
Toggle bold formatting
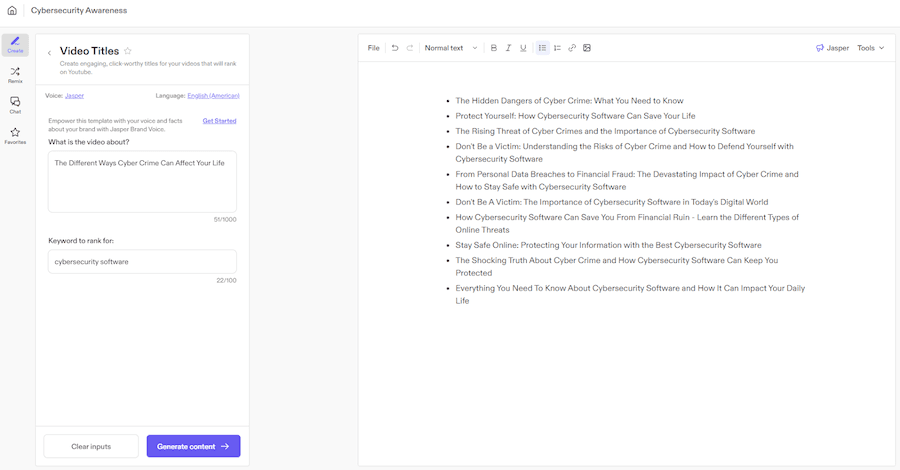[x=494, y=48]
